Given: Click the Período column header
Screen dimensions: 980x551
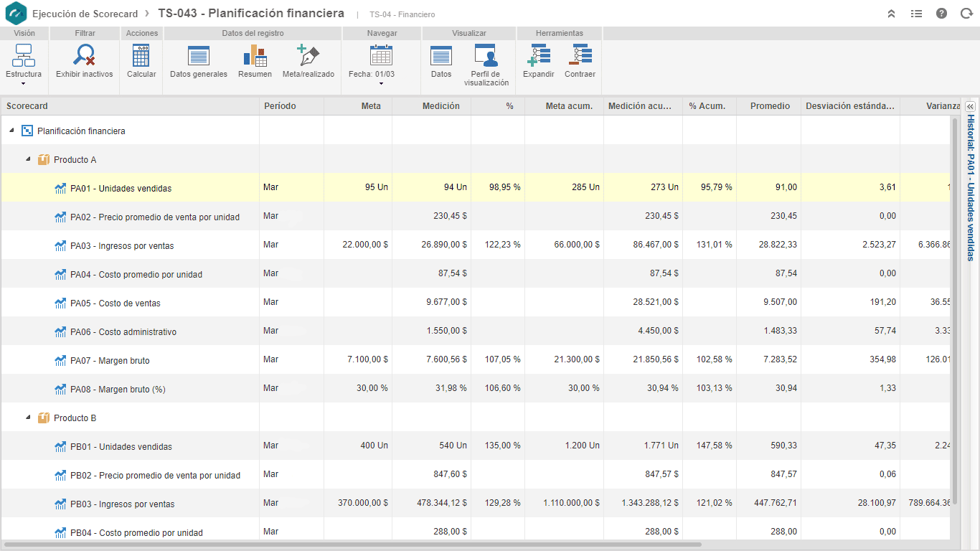Looking at the screenshot, I should [291, 106].
